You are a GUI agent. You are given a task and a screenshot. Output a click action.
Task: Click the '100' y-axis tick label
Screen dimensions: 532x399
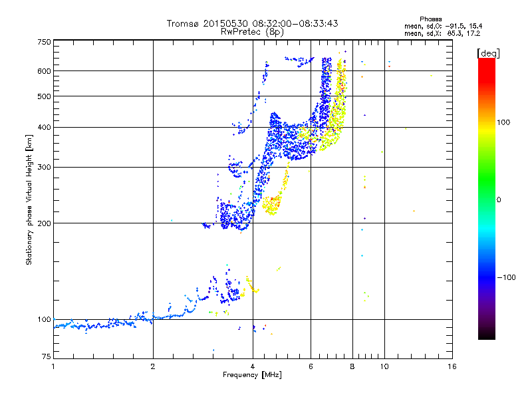[x=44, y=320]
